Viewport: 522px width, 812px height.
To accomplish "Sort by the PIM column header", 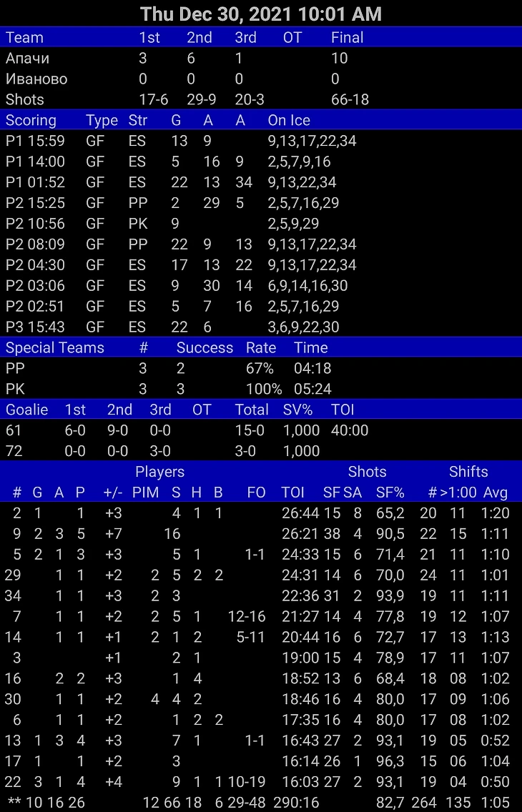I will coord(145,492).
